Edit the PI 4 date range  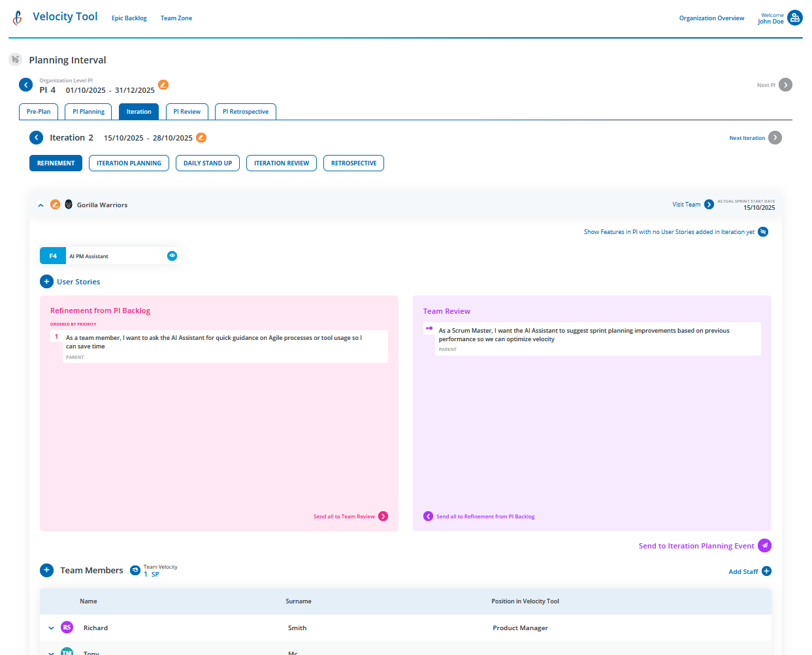point(163,85)
